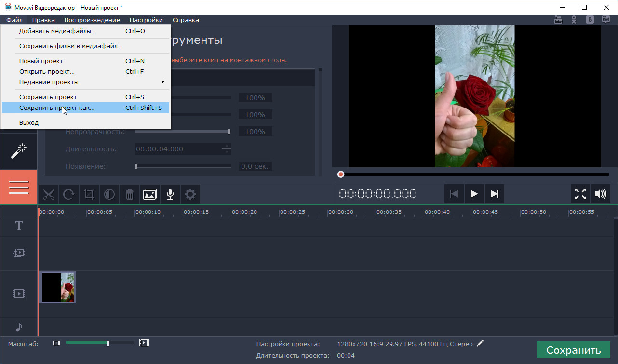
Task: Click the 00:00:10 timeline ruler mark
Action: click(148, 212)
